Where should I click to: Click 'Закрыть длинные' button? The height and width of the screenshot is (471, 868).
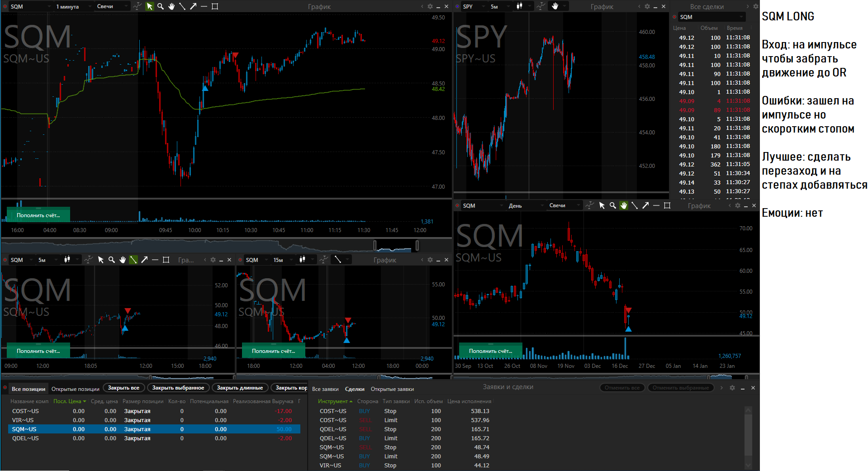[240, 388]
